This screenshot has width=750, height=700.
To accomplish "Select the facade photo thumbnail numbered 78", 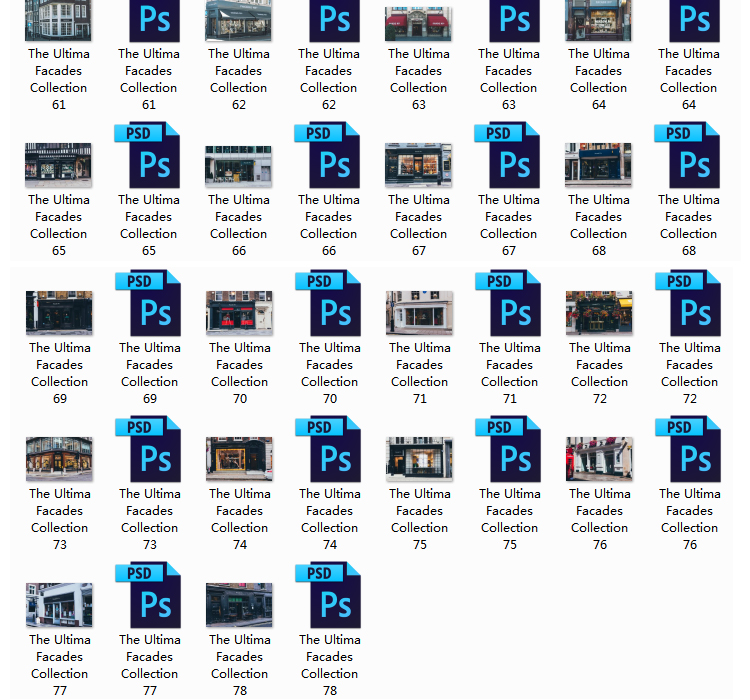I will [239, 605].
